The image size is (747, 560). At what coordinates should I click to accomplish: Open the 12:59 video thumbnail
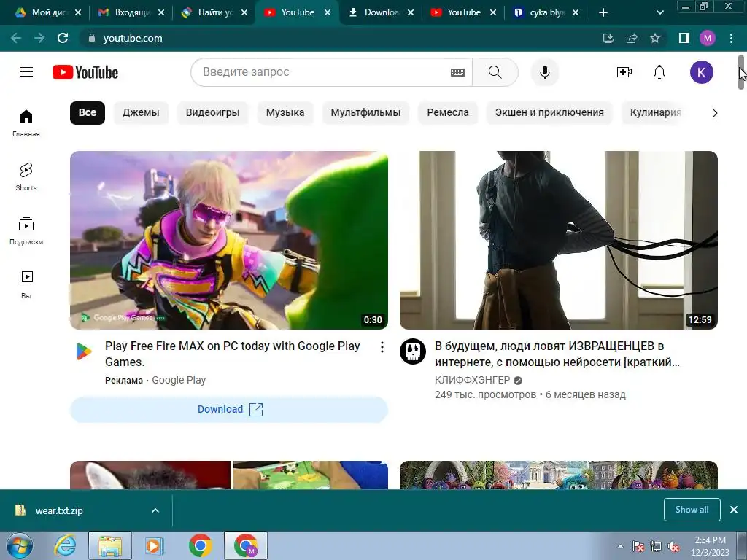(x=558, y=240)
